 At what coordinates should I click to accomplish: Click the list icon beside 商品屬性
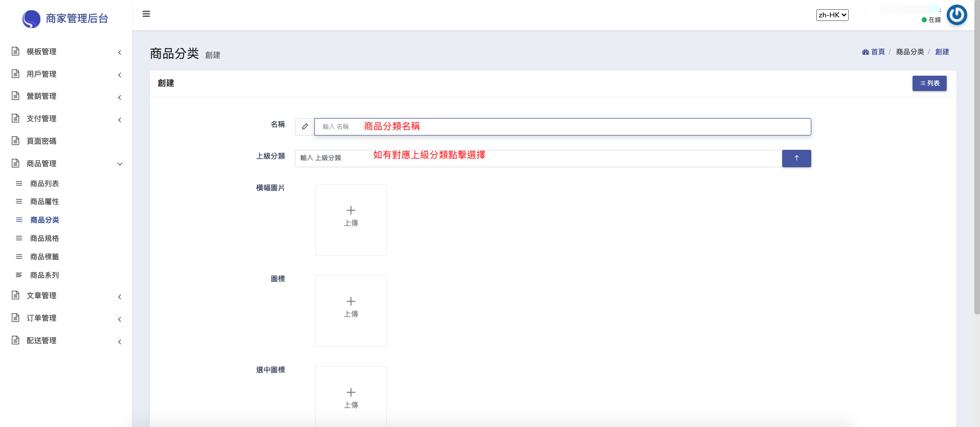pyautogui.click(x=19, y=201)
